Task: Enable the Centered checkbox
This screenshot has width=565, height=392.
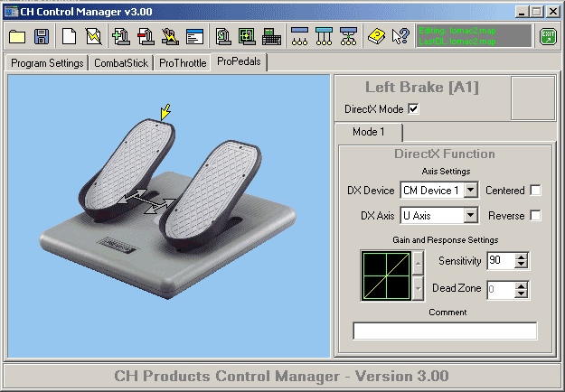Action: [535, 190]
